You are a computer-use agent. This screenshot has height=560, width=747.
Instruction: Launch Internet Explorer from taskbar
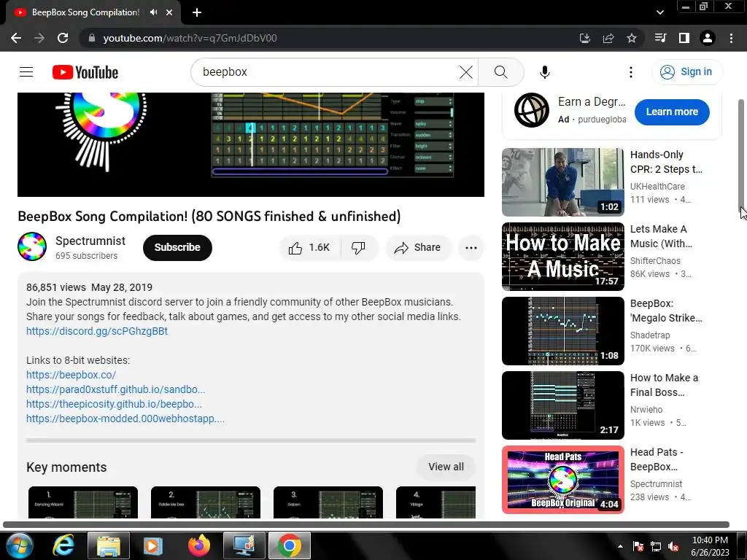pos(63,545)
